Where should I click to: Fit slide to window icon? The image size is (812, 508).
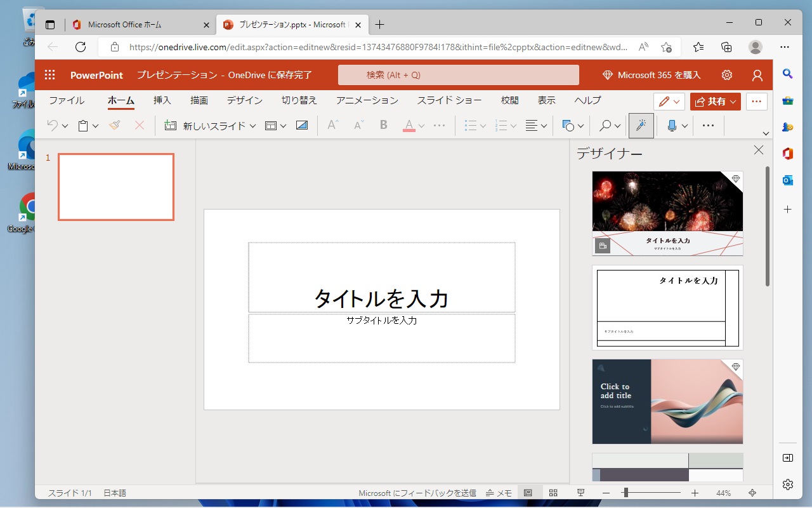click(752, 493)
